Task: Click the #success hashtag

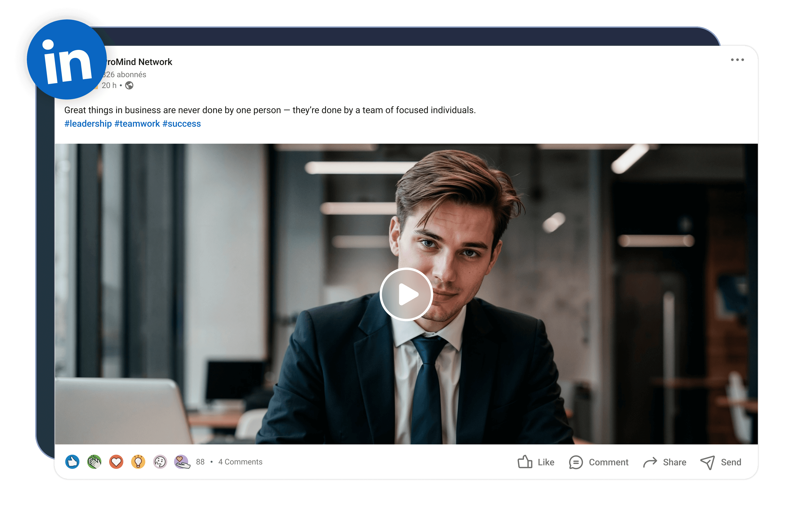Action: click(182, 124)
